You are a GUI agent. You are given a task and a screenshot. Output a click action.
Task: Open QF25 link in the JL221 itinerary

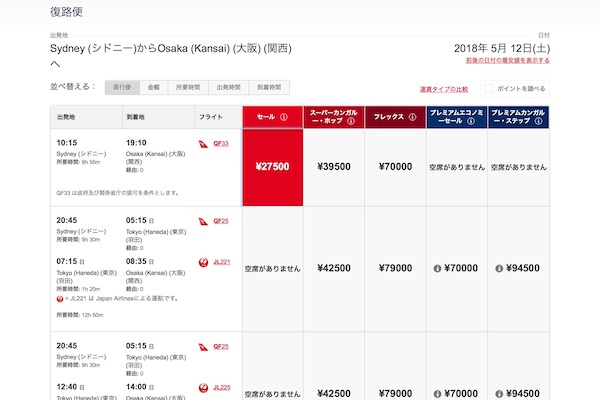coord(221,221)
